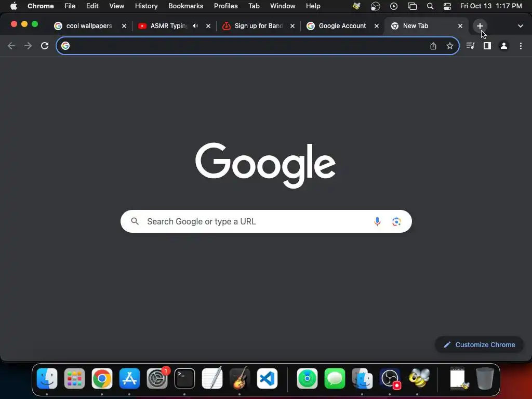The width and height of the screenshot is (532, 399).
Task: Focus the Search Google or type a URL box
Action: coord(266,221)
